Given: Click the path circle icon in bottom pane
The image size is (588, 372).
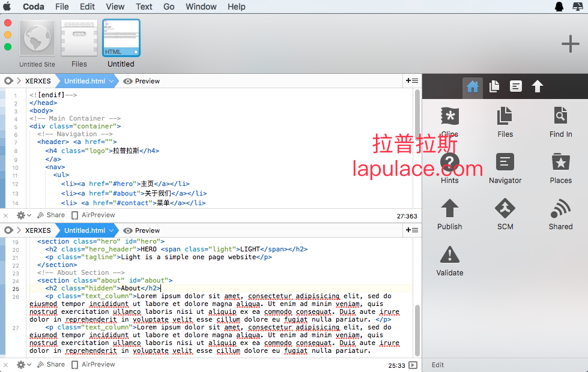Looking at the screenshot, I should (x=8, y=230).
